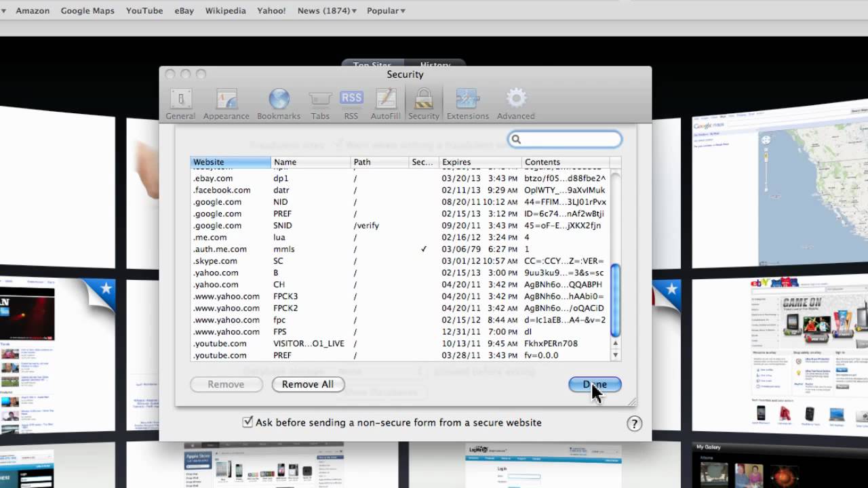Sort cookies by Path column
The width and height of the screenshot is (868, 488).
pos(380,162)
